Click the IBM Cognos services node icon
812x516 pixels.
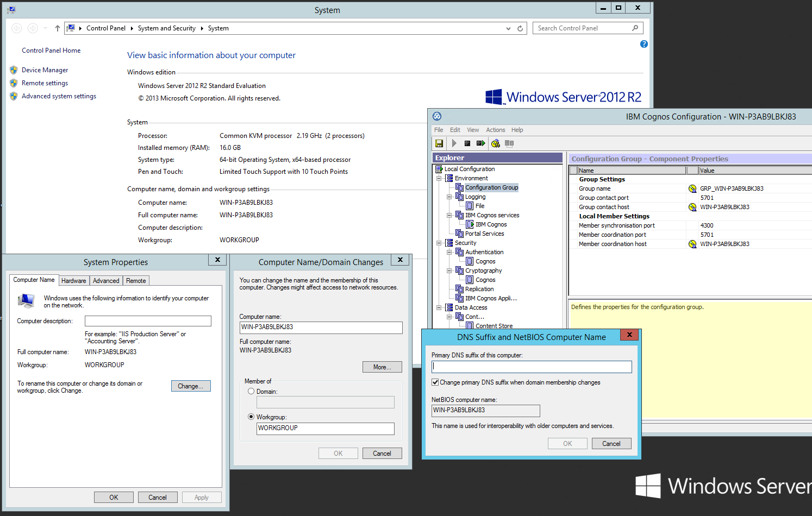pos(460,215)
